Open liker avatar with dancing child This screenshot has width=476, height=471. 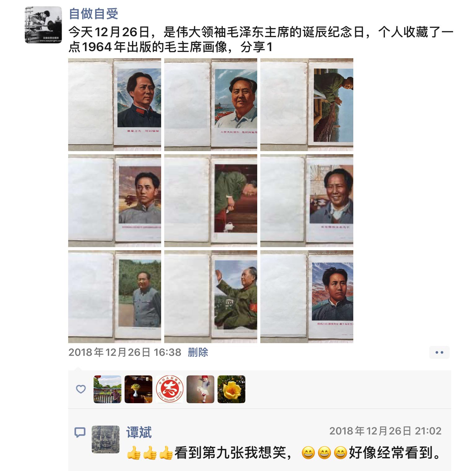pos(201,389)
